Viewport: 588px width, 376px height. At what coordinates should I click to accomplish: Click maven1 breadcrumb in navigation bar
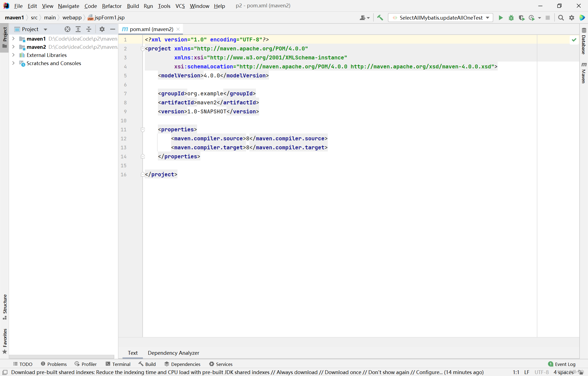pyautogui.click(x=14, y=17)
